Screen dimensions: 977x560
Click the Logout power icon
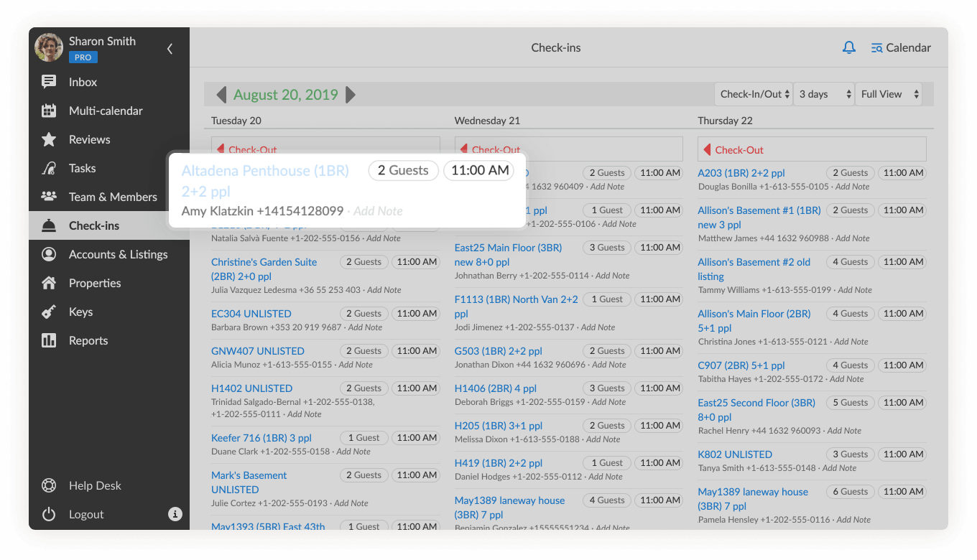49,514
